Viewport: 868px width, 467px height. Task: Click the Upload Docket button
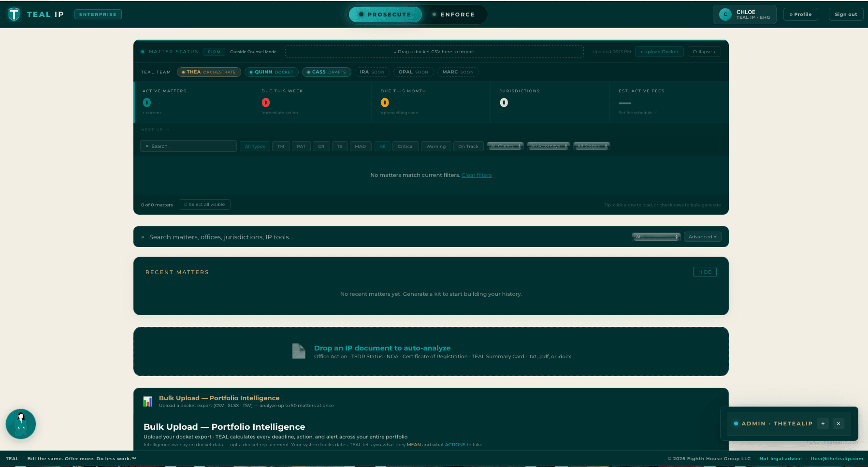pyautogui.click(x=659, y=52)
